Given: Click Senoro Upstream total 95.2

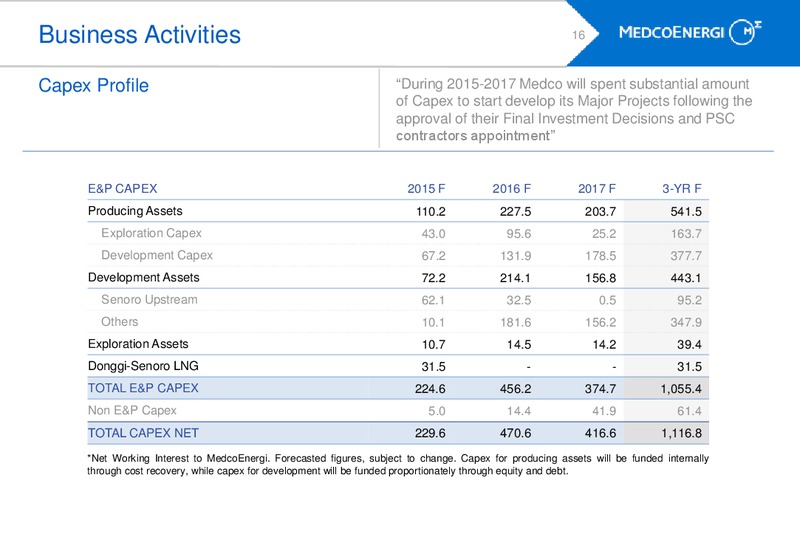Looking at the screenshot, I should 689,300.
